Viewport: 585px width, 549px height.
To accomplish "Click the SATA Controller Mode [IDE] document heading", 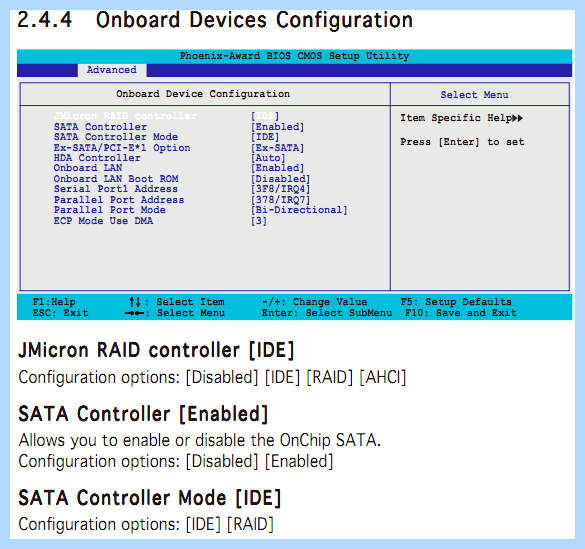I will (150, 498).
